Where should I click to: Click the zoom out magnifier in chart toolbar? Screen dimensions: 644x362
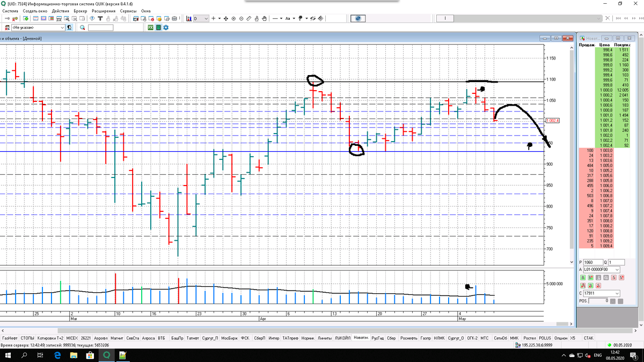241,18
